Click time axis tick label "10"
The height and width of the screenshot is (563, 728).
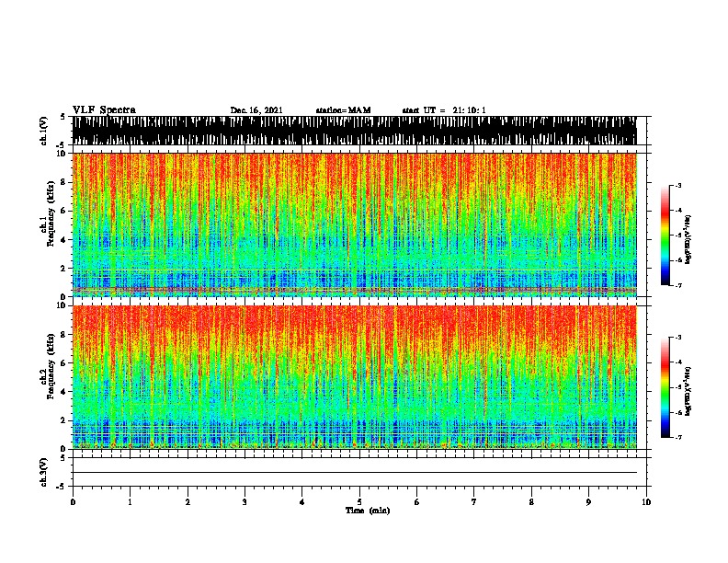(646, 501)
